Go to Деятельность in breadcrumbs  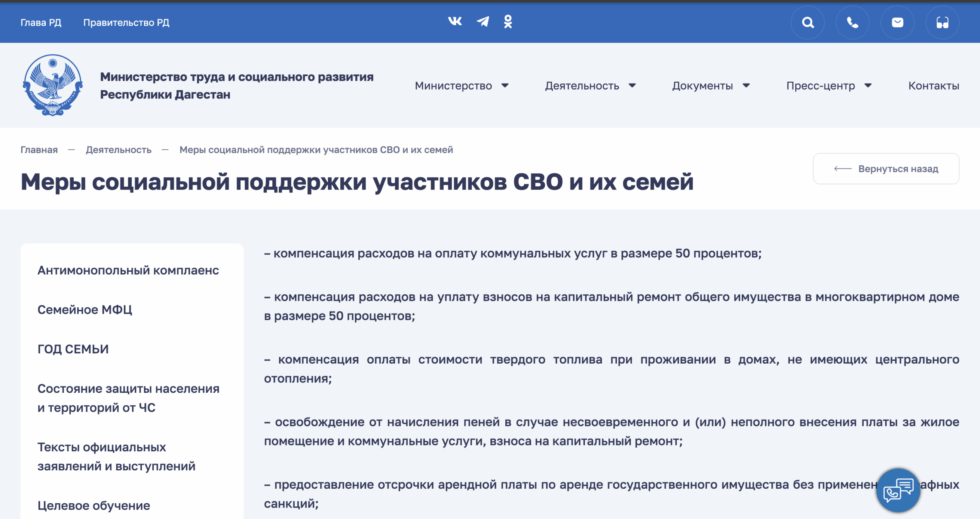pyautogui.click(x=119, y=150)
